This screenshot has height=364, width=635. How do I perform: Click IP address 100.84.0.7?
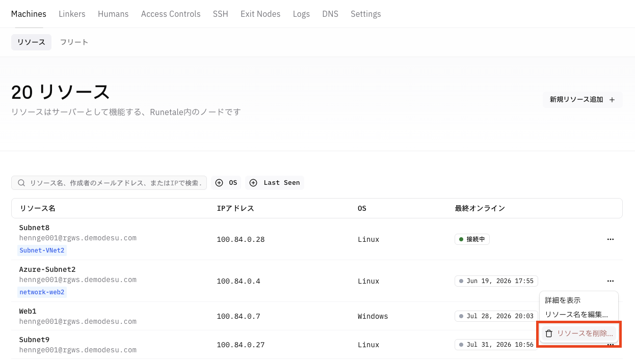click(239, 316)
